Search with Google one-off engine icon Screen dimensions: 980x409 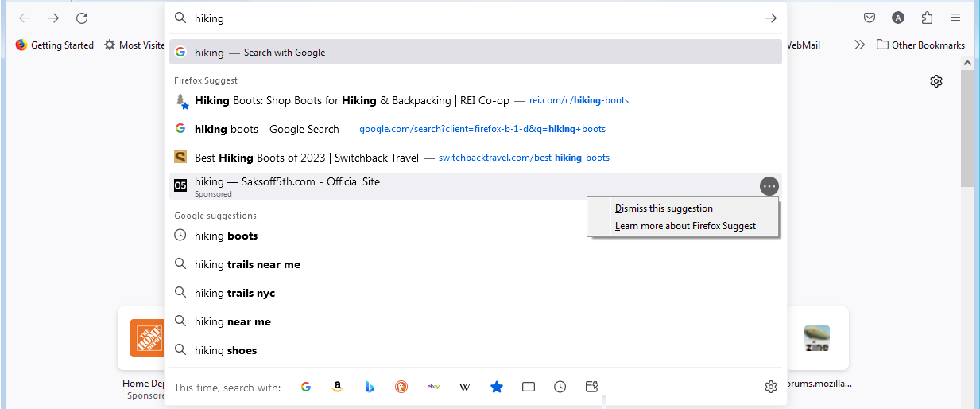point(306,387)
